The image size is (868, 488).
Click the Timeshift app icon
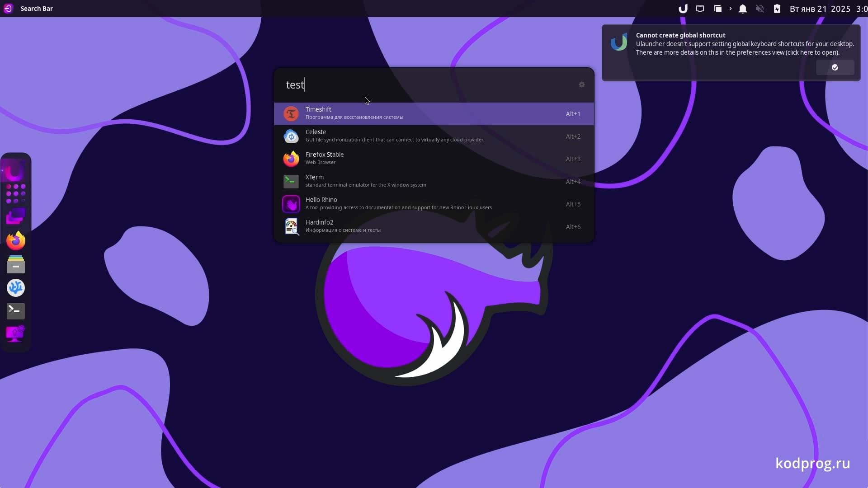click(x=291, y=114)
